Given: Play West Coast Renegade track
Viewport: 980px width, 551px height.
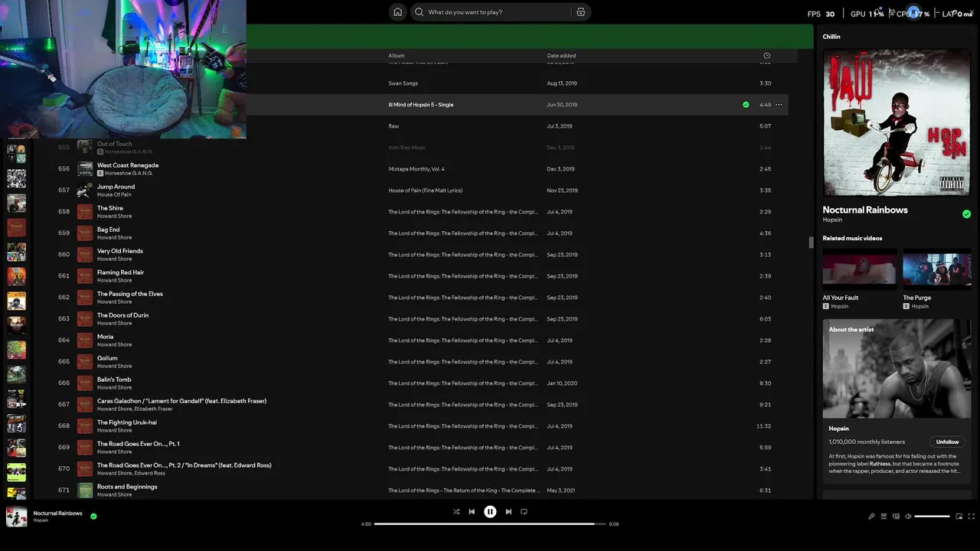Looking at the screenshot, I should [128, 165].
